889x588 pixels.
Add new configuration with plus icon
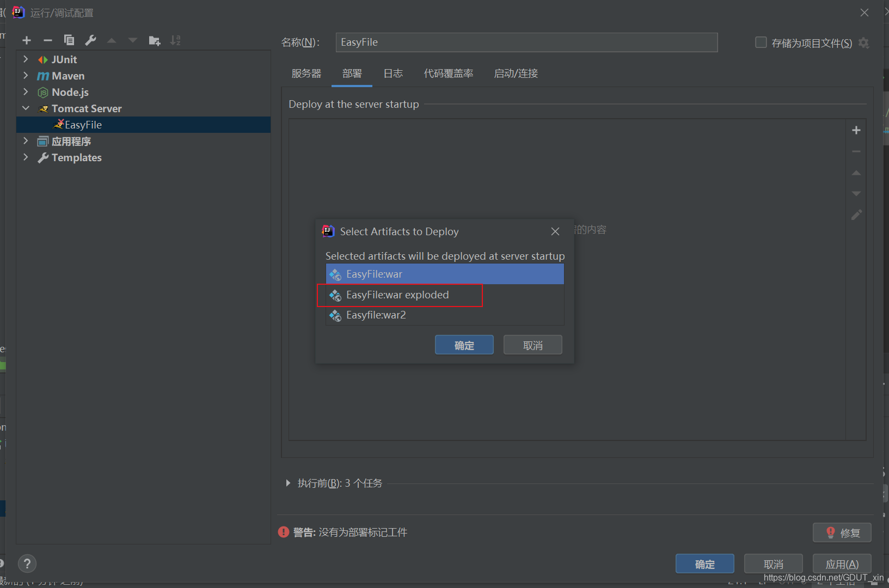pyautogui.click(x=27, y=40)
